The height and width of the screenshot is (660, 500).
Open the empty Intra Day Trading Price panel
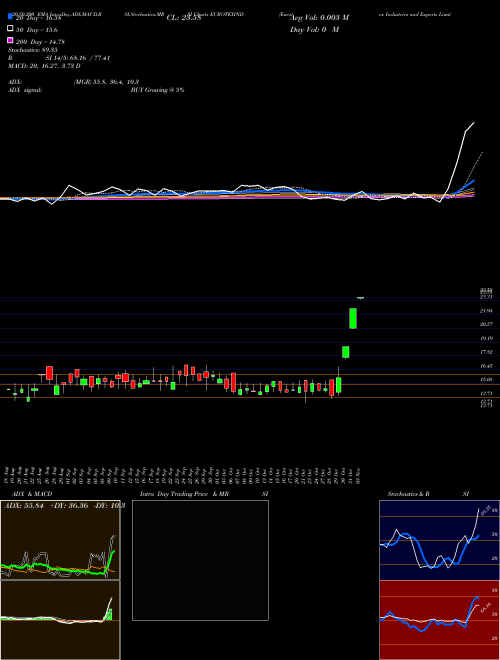pyautogui.click(x=200, y=560)
